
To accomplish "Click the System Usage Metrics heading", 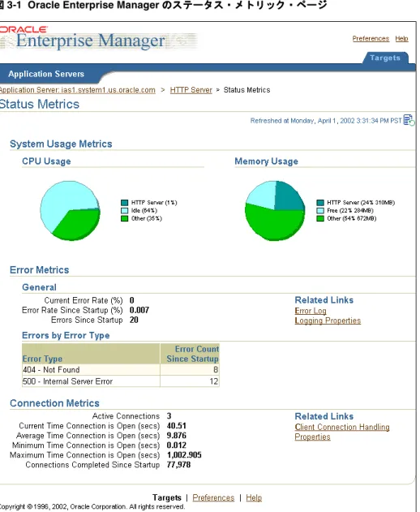I will (x=61, y=144).
